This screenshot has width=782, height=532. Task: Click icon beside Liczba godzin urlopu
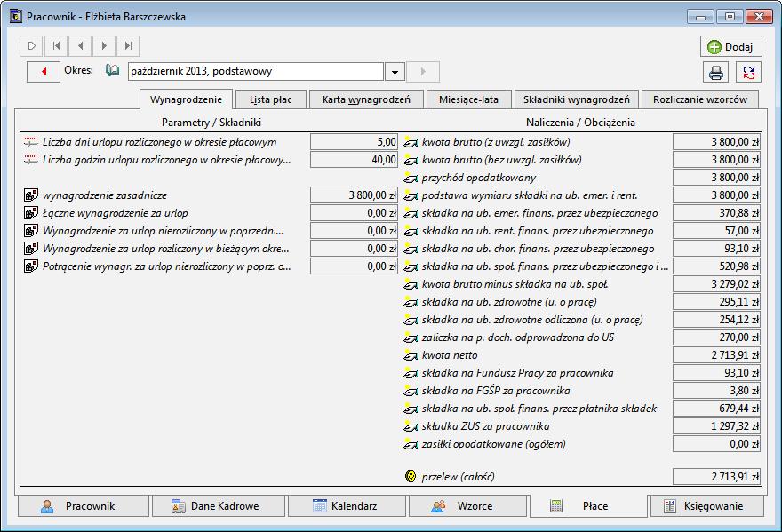click(x=31, y=160)
